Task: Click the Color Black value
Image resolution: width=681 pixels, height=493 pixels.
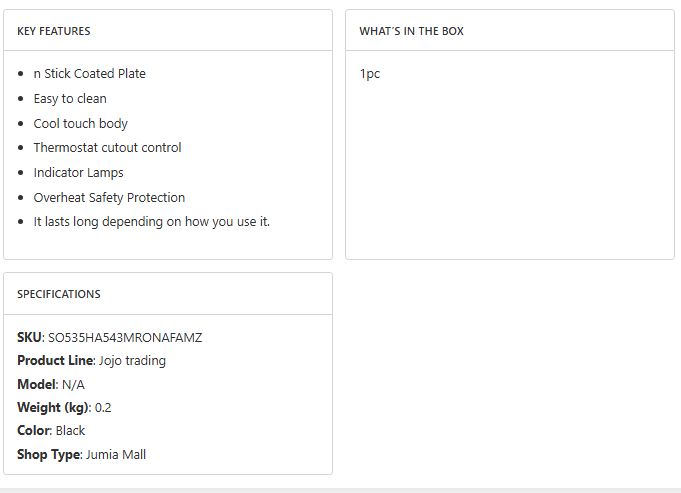Action: (70, 430)
